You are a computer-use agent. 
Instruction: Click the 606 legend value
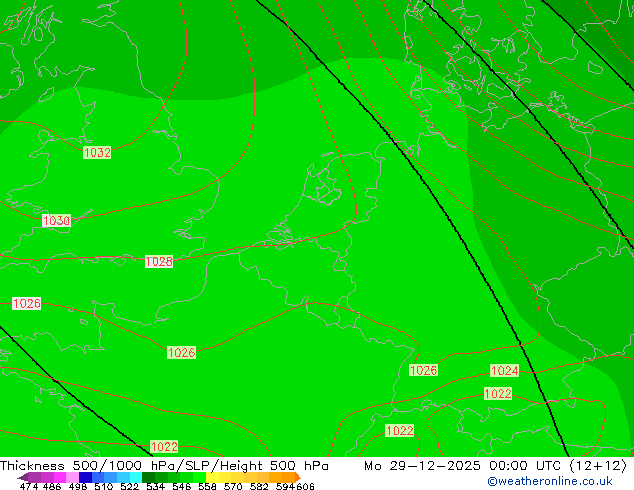tap(305, 486)
